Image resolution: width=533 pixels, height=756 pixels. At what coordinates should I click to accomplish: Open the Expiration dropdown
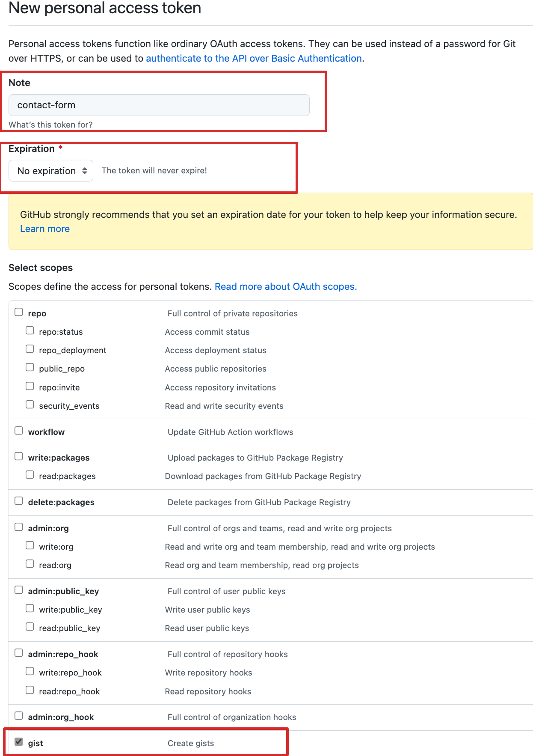click(51, 171)
